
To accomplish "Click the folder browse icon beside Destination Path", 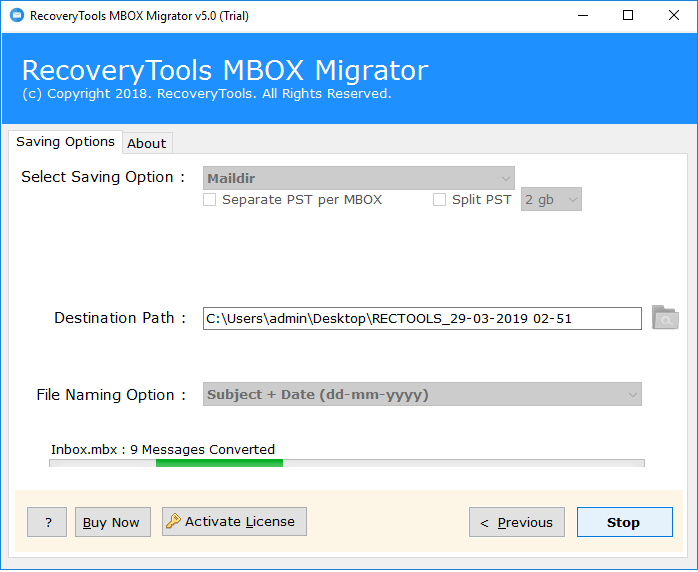I will pos(665,318).
